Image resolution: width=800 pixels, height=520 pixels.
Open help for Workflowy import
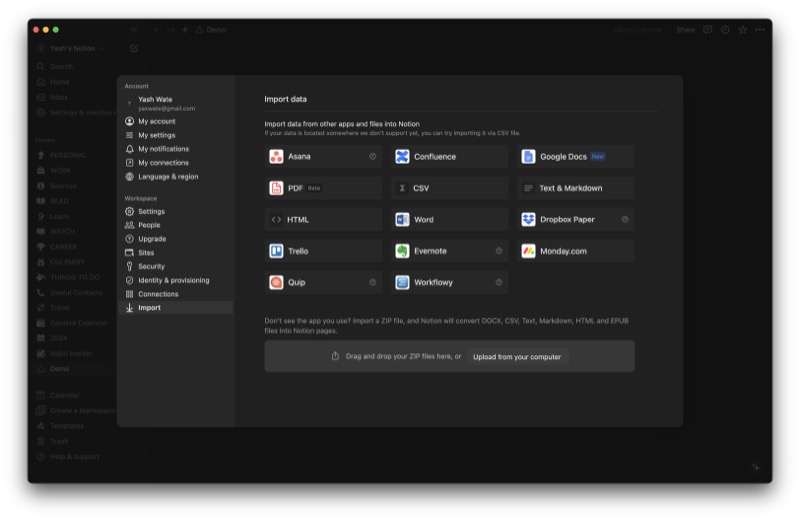[x=499, y=282]
